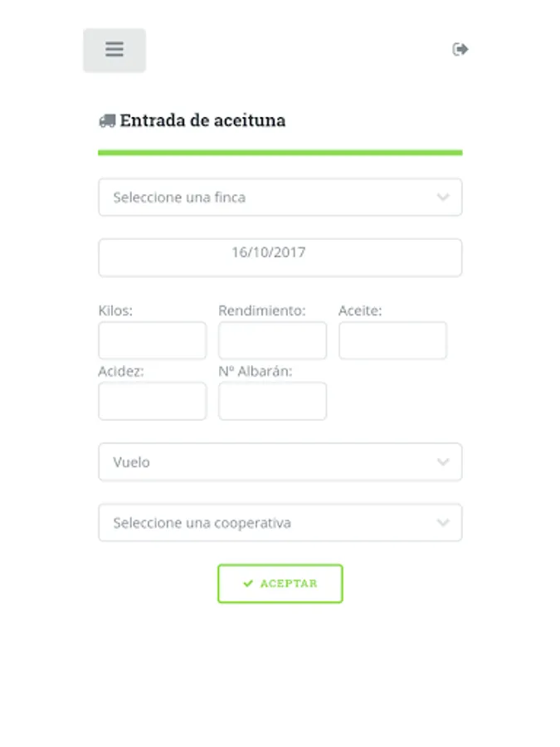The width and height of the screenshot is (560, 747).
Task: Expand the finca dropdown arrow
Action: [443, 198]
